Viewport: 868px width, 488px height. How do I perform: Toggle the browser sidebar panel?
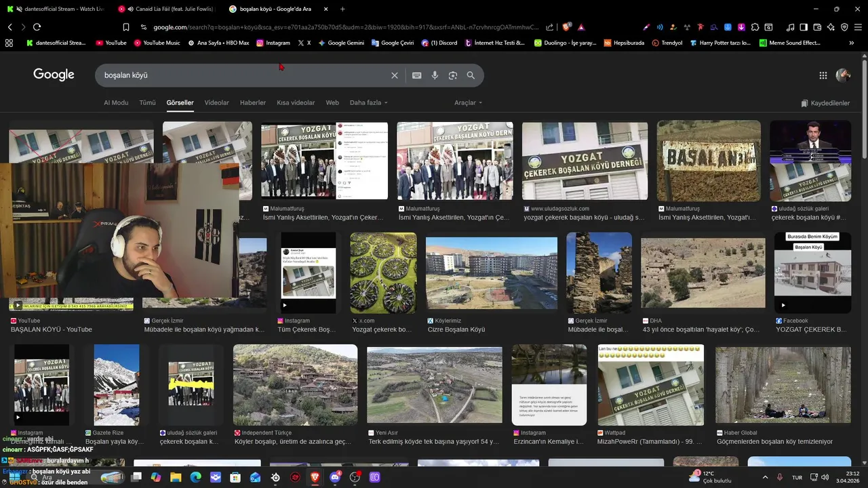click(x=804, y=27)
